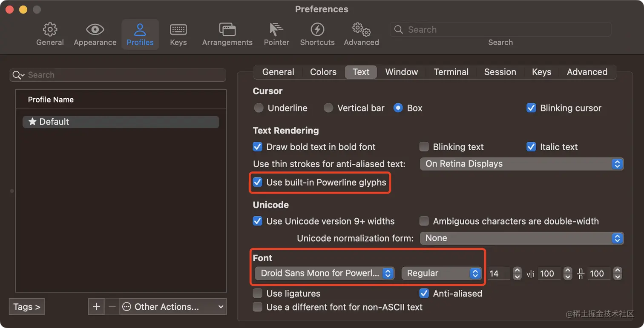This screenshot has width=644, height=328.
Task: Minimize the Preferences window
Action: click(x=23, y=9)
